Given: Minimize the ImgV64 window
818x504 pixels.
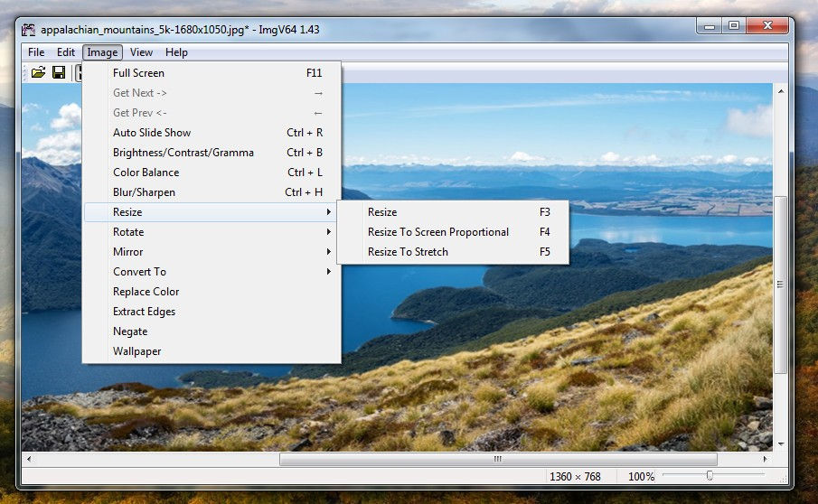Looking at the screenshot, I should click(x=709, y=26).
